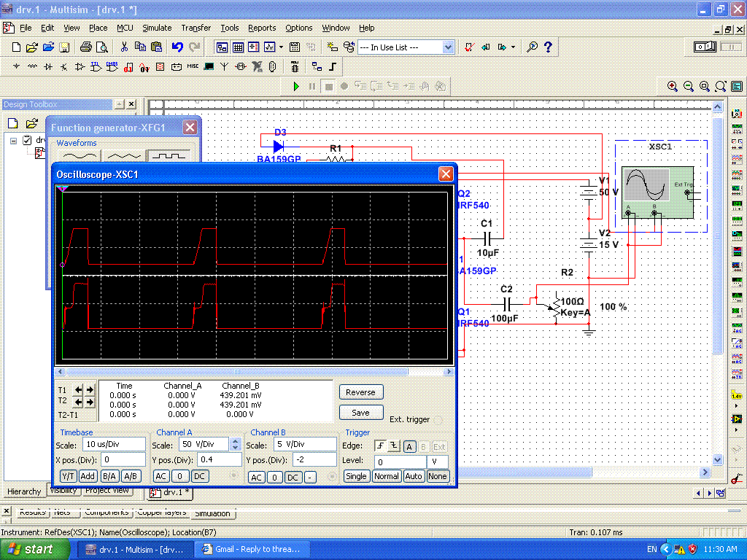Screen dimensions: 747x560
Task: Expand Grapher dropdown arrow in toolbar
Action: click(x=281, y=47)
